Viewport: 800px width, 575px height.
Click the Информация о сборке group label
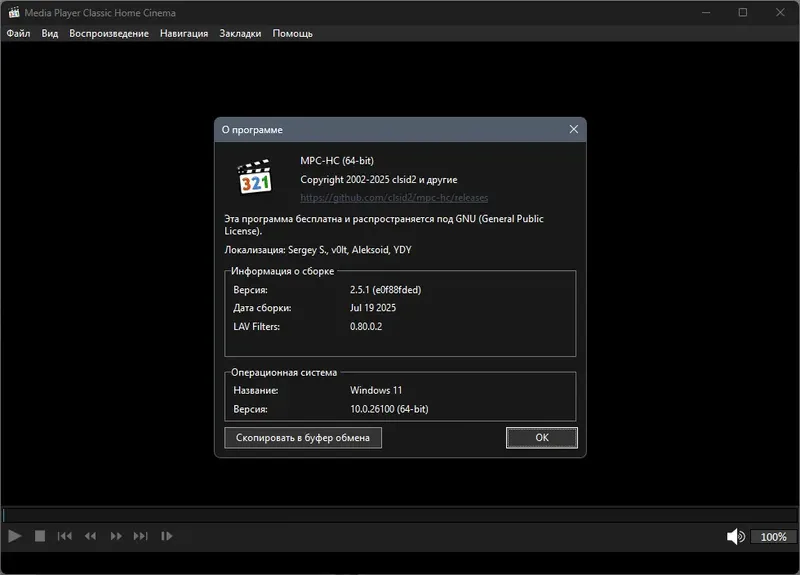282,271
